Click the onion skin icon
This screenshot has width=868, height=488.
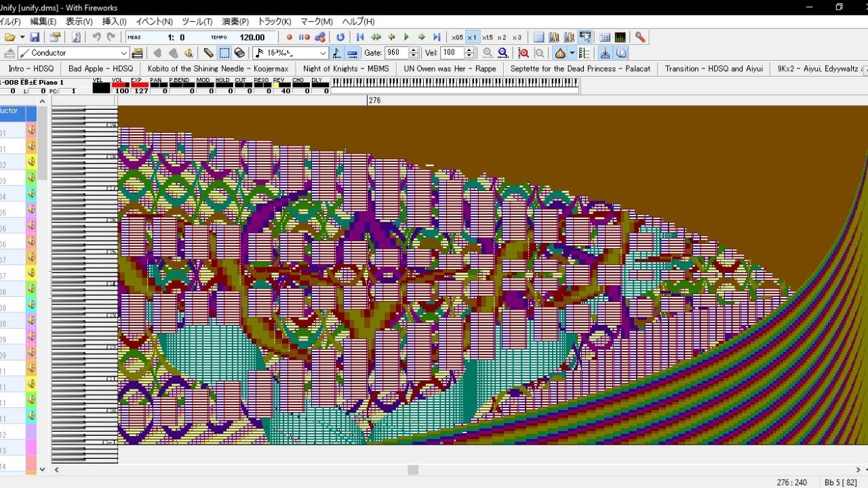pyautogui.click(x=560, y=53)
